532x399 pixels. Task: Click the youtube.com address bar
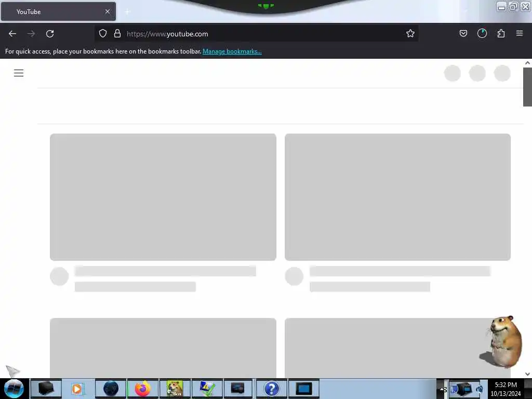point(256,34)
